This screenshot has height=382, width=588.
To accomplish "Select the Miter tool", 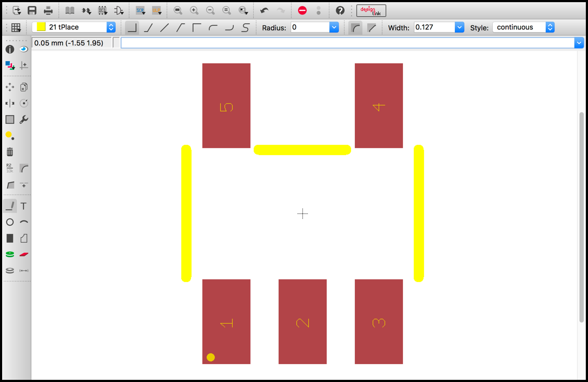I will (24, 169).
